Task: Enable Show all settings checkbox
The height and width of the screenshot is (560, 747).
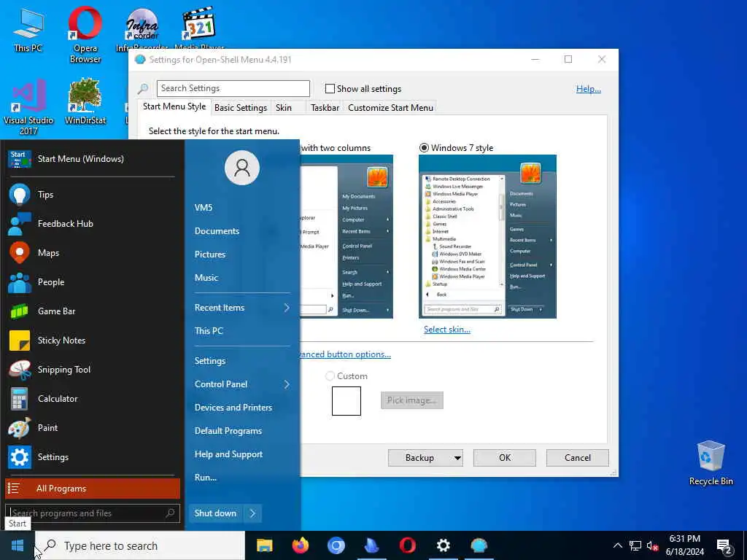Action: coord(330,88)
